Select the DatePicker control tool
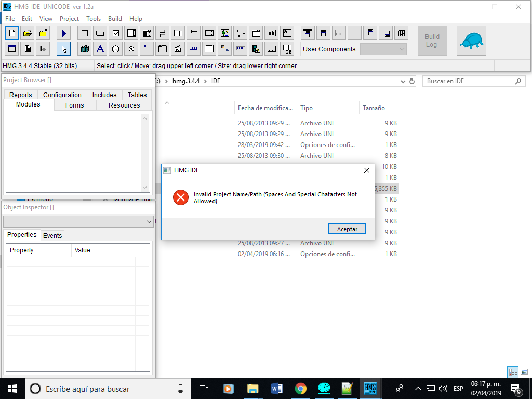 point(256,33)
